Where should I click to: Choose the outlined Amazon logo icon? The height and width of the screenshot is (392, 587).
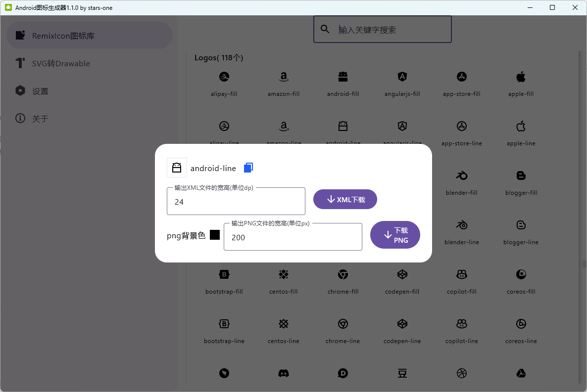pyautogui.click(x=284, y=126)
